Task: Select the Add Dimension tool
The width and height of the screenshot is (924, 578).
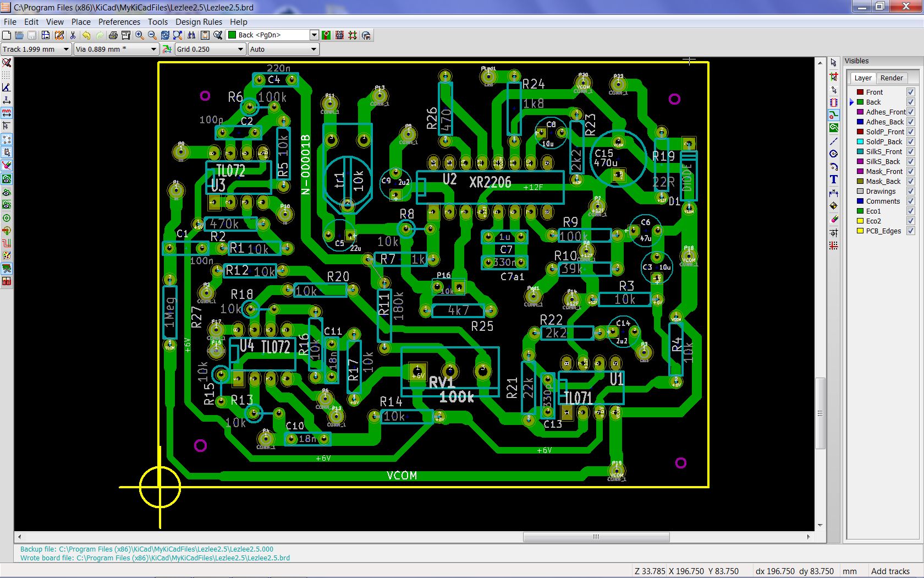Action: coord(833,194)
